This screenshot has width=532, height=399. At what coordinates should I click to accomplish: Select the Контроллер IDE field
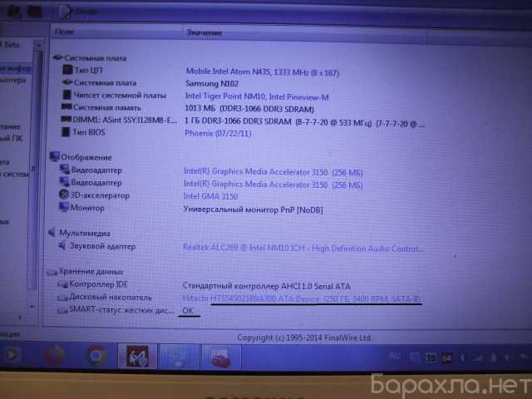tap(98, 284)
